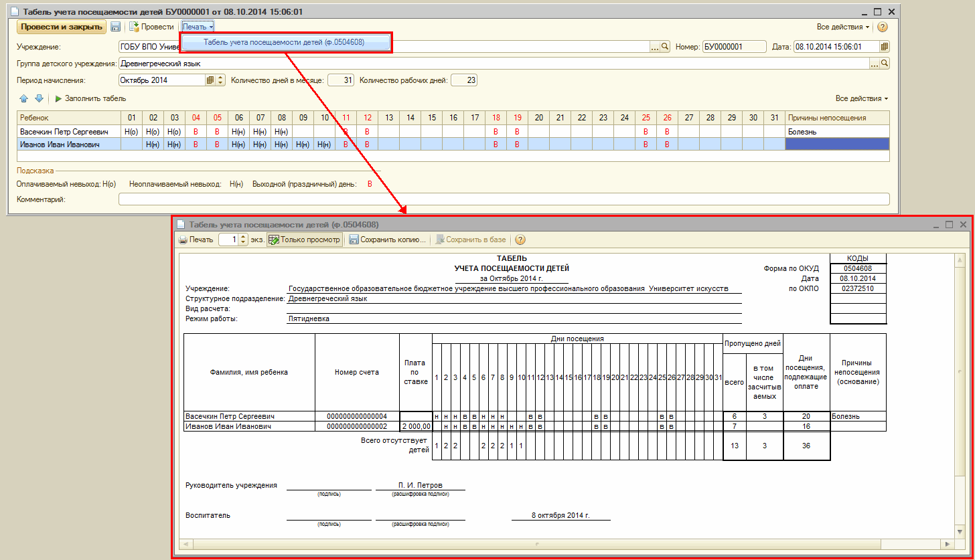Open top Все действия menu beside help
The height and width of the screenshot is (560, 975).
(843, 27)
